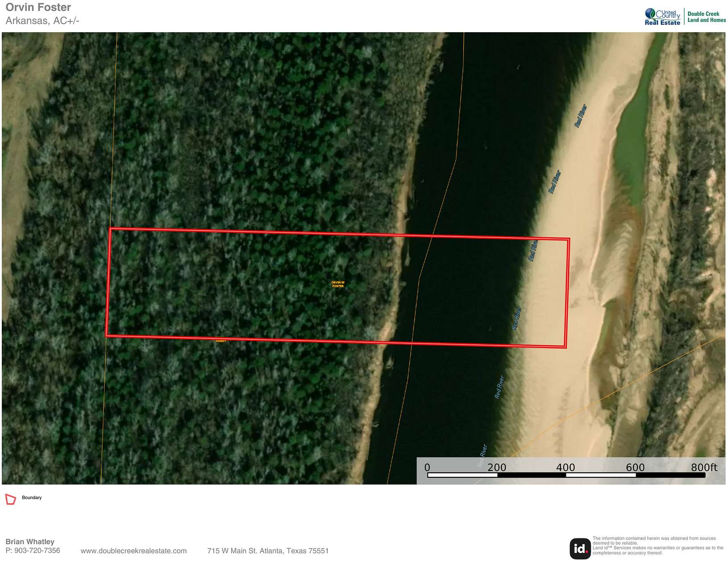This screenshot has width=728, height=562.
Task: Expand the Arkansas, AC+/- acreage detail
Action: point(42,20)
